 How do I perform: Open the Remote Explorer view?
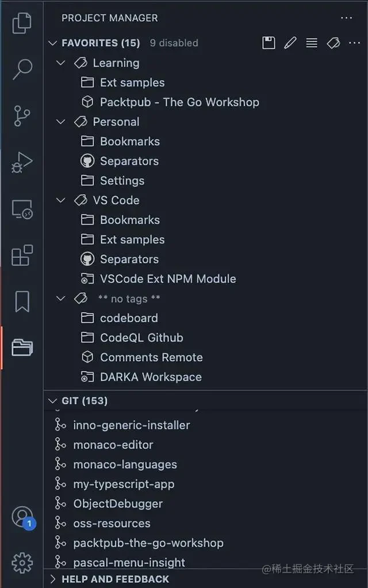click(x=22, y=209)
